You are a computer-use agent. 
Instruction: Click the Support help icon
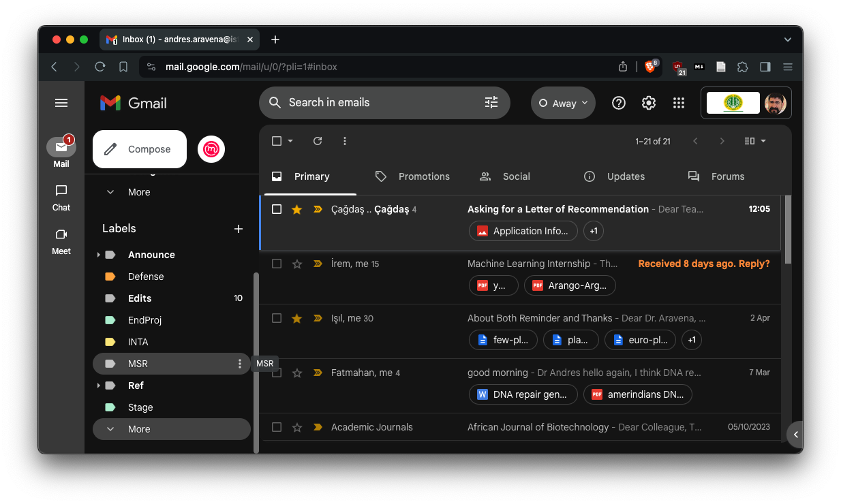coord(618,103)
